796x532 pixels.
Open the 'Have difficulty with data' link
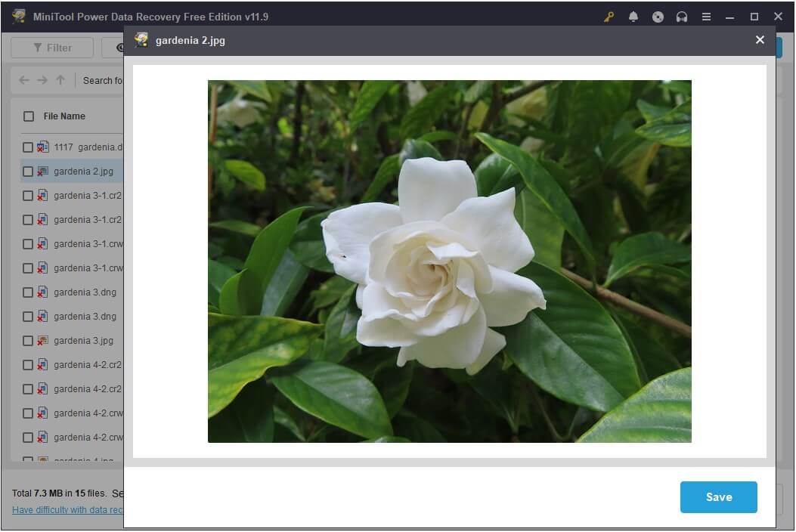click(x=67, y=509)
